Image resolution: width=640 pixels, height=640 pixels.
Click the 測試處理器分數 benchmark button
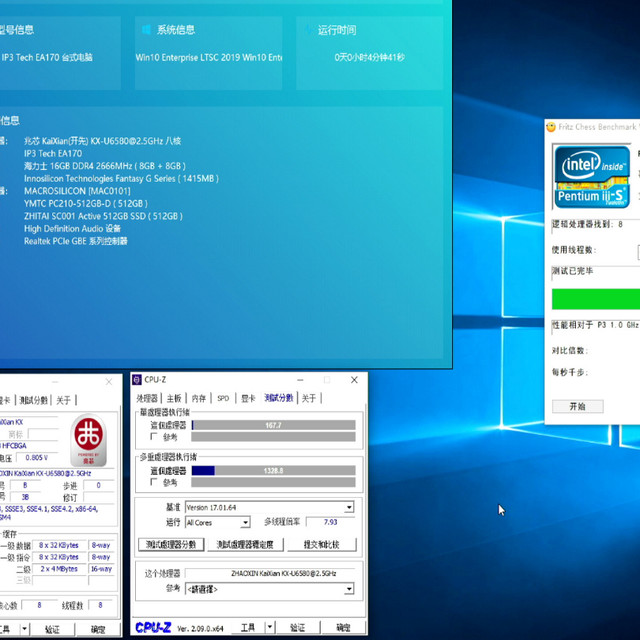tap(171, 545)
